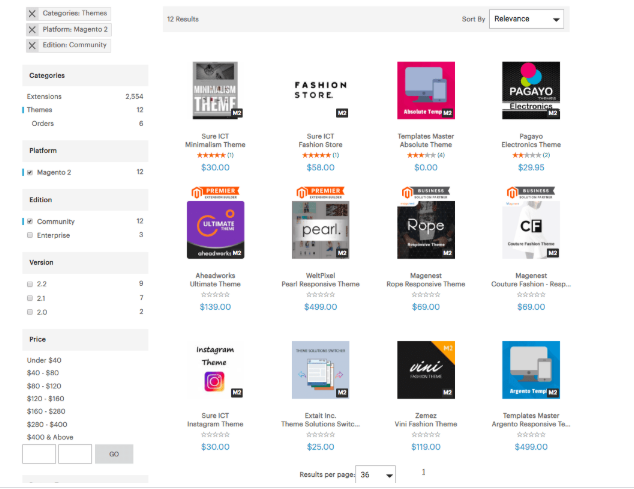Image resolution: width=634 pixels, height=489 pixels.
Task: Open the Aheadworks Ultimate Theme thumbnail
Action: click(216, 230)
